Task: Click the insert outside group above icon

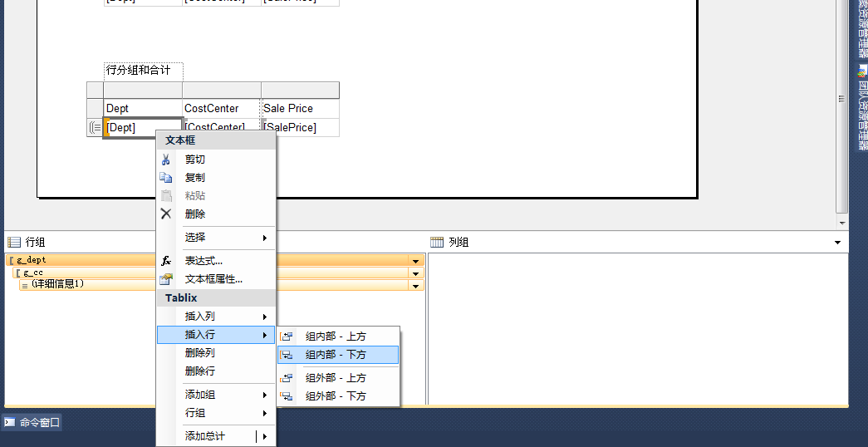Action: coord(287,378)
